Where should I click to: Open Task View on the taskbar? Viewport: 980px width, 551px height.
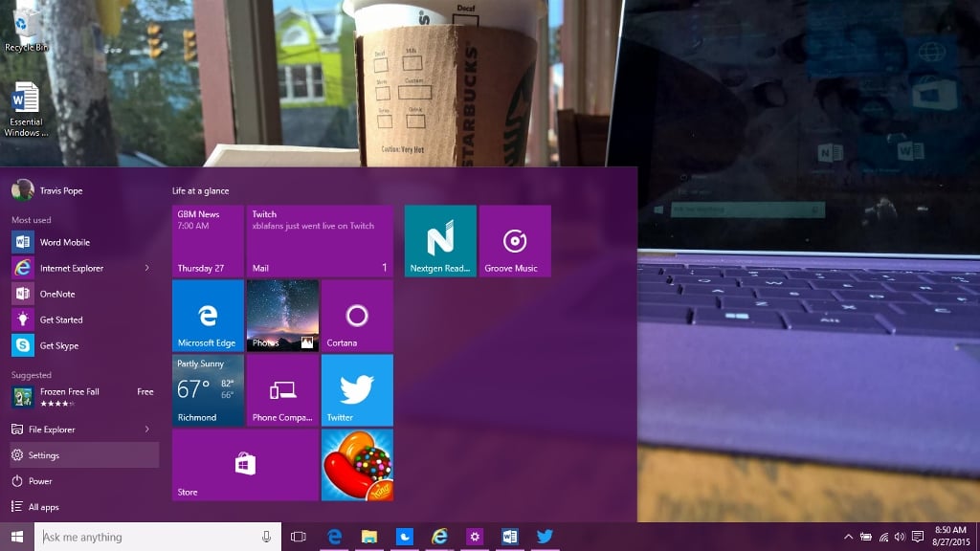pyautogui.click(x=299, y=537)
